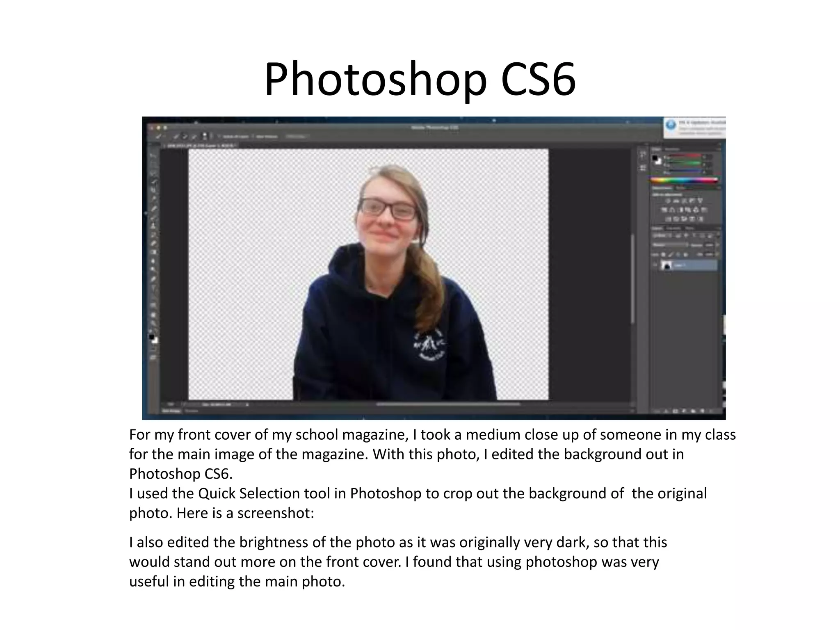Open the status bar document info arrow
The height and width of the screenshot is (630, 840).
(x=247, y=404)
